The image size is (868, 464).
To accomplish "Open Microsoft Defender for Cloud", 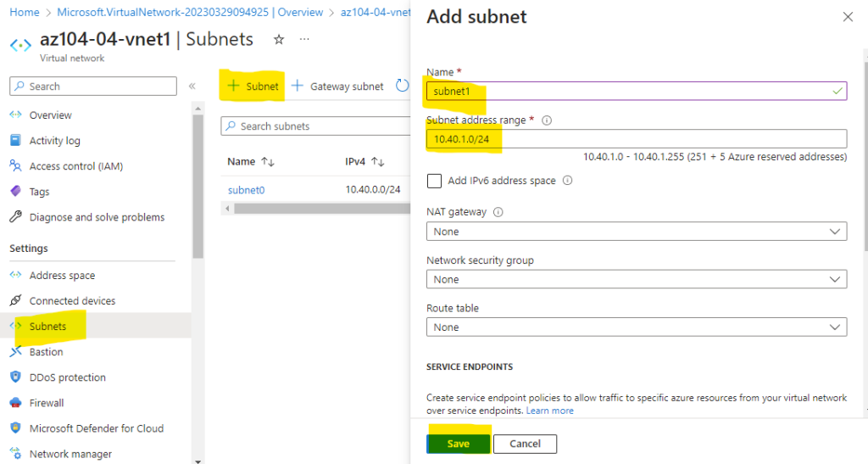I will click(x=97, y=428).
